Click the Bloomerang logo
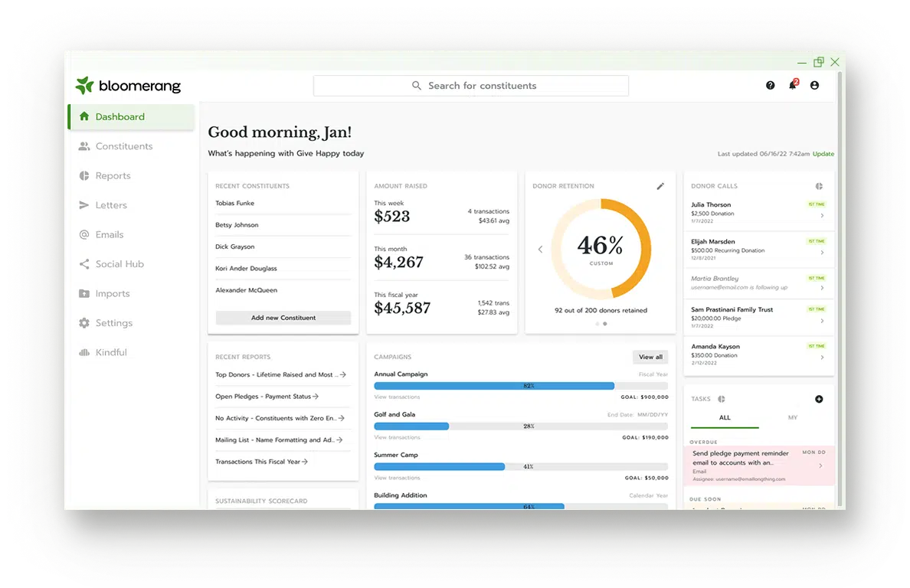Image resolution: width=910 pixels, height=588 pixels. coord(128,86)
